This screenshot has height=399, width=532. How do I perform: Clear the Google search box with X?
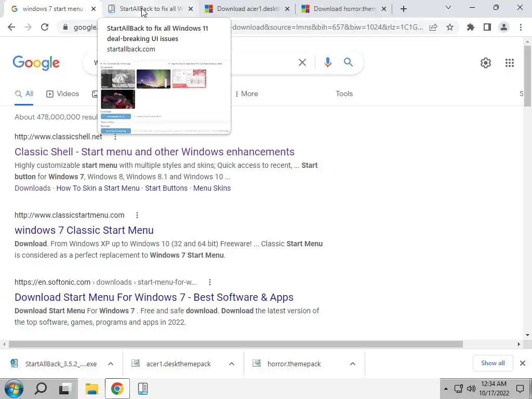[302, 62]
